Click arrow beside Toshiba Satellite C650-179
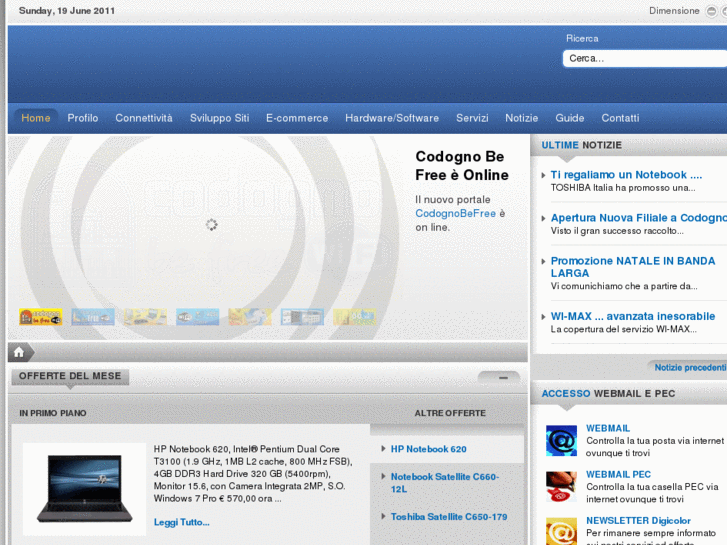Screen dimensions: 727x545 (383, 516)
